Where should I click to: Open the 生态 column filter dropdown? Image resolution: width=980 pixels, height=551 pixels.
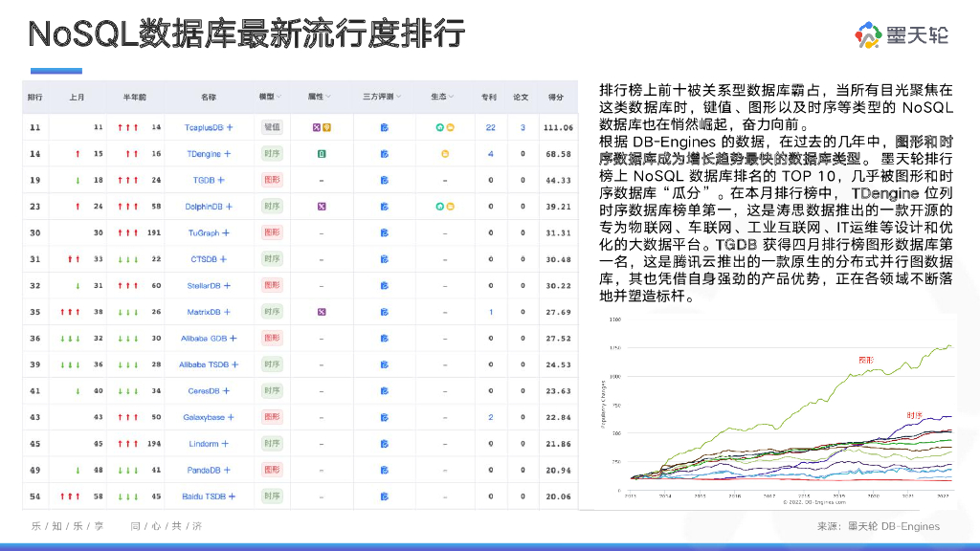tap(452, 97)
